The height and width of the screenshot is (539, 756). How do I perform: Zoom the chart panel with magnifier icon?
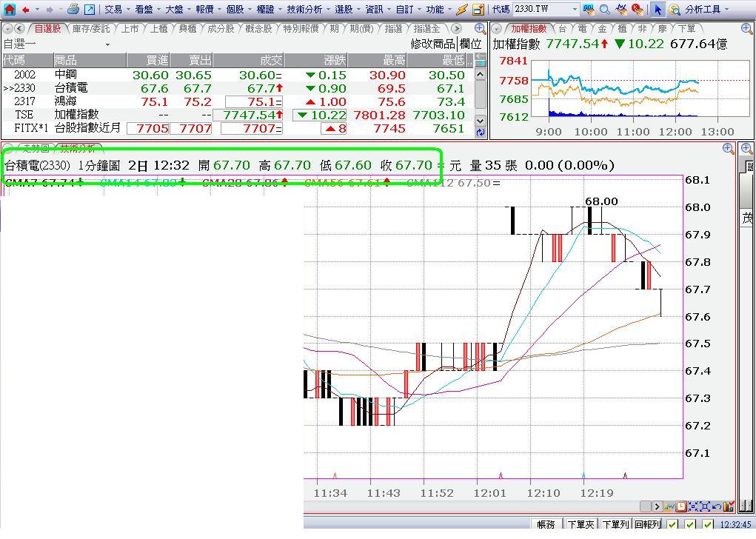[729, 149]
